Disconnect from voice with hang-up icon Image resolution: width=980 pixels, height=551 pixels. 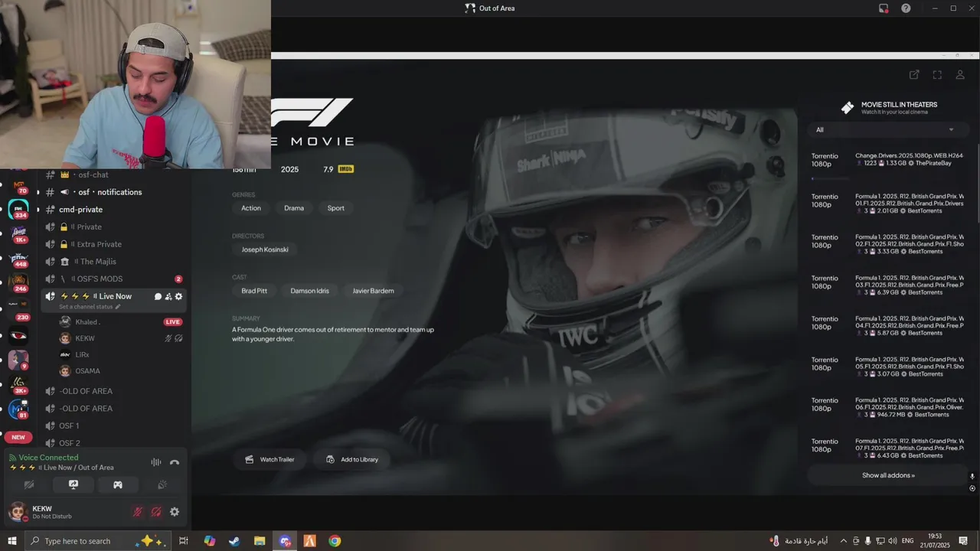pyautogui.click(x=175, y=462)
